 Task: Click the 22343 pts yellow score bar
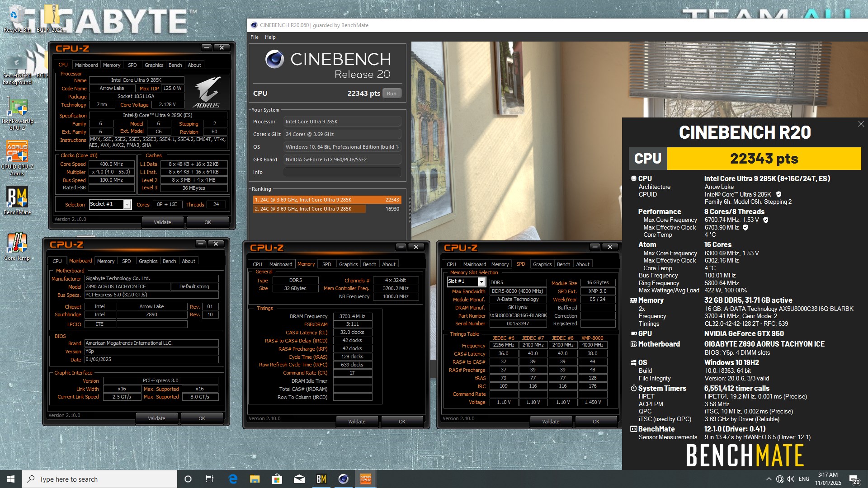coord(764,159)
